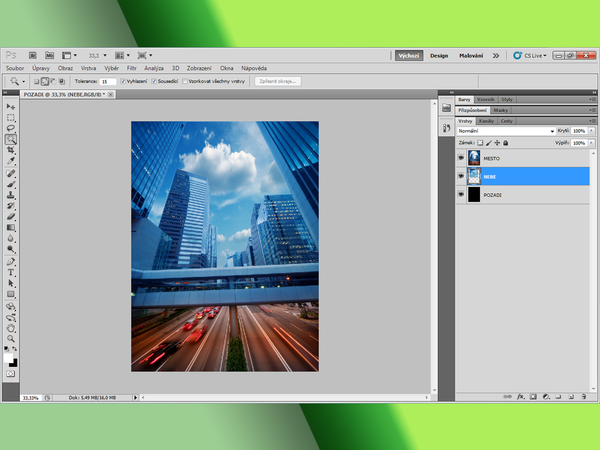Click the layer effects fx icon
Viewport: 600px width, 450px height.
point(522,396)
